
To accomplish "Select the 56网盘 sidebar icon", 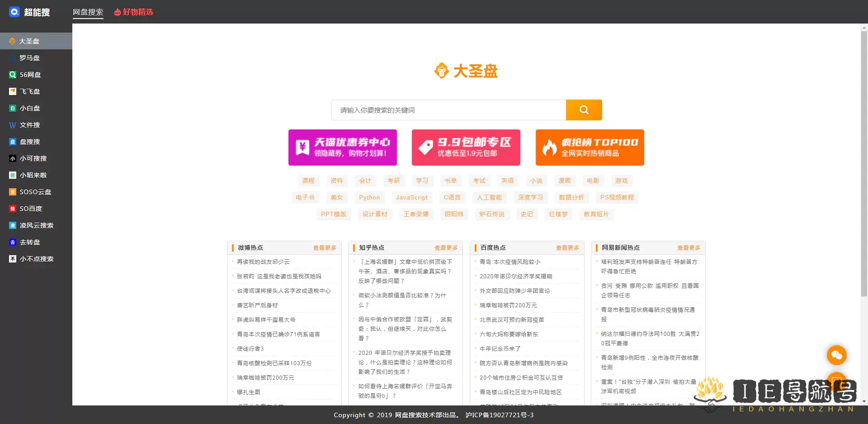I will coord(13,75).
